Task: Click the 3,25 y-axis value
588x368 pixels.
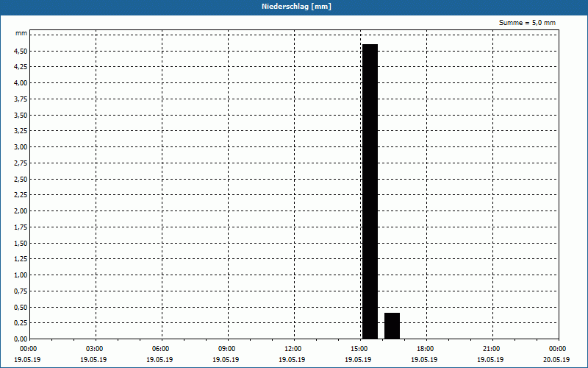Action: (x=21, y=131)
